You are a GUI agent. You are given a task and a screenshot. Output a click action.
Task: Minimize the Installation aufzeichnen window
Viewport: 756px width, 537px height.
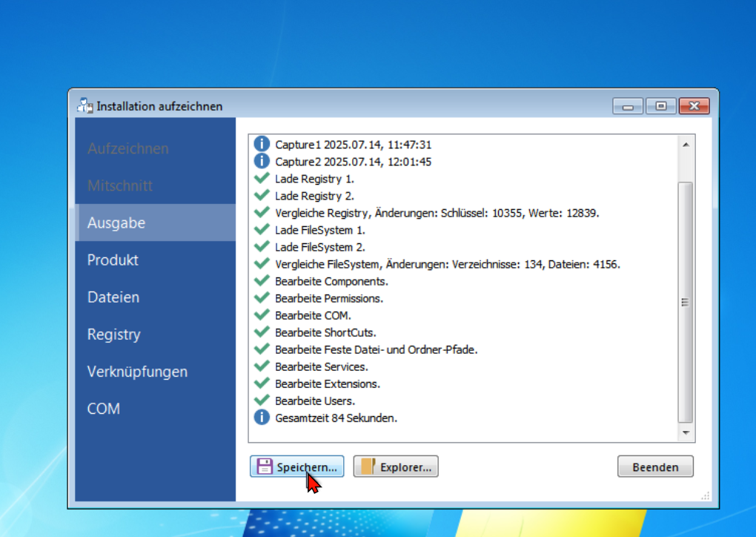point(628,106)
